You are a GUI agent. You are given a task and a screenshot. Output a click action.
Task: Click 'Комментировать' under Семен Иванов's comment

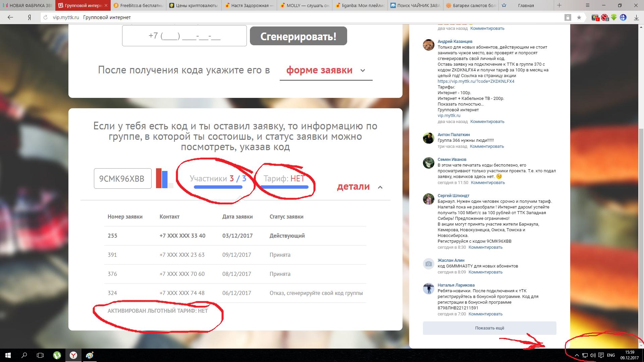click(x=488, y=183)
